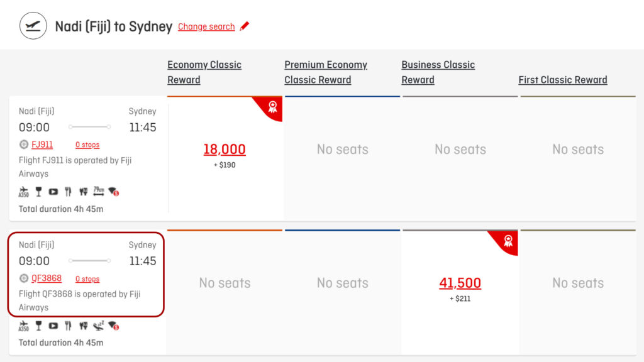Click the pencil edit icon beside Change search
Viewport: 644px width, 362px height.
[x=245, y=26]
